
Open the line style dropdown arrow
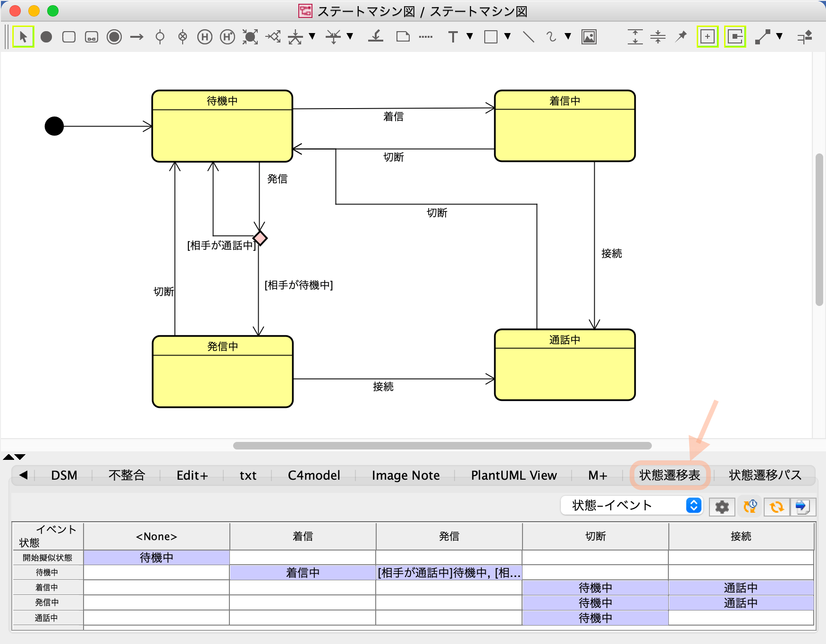pos(779,36)
